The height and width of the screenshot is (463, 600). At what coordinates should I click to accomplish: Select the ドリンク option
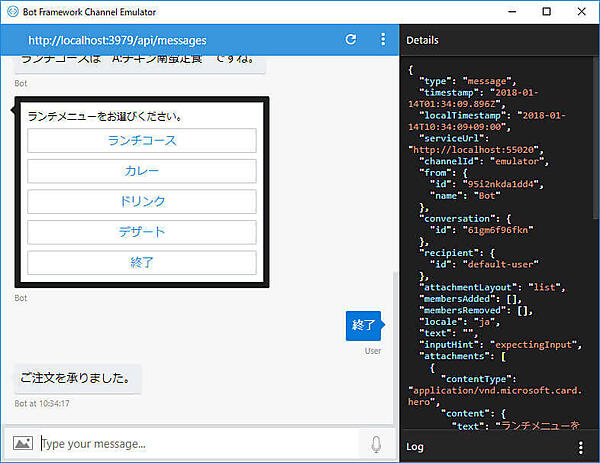[142, 201]
